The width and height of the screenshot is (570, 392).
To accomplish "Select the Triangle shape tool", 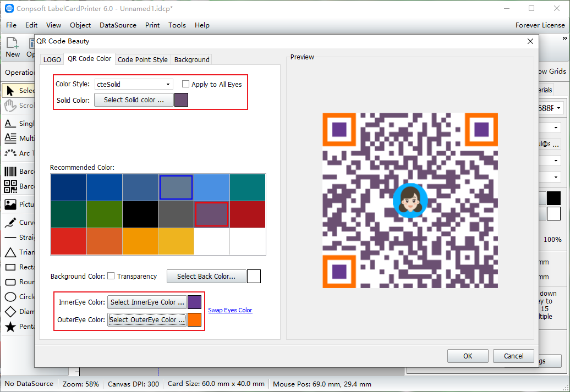I will point(18,252).
